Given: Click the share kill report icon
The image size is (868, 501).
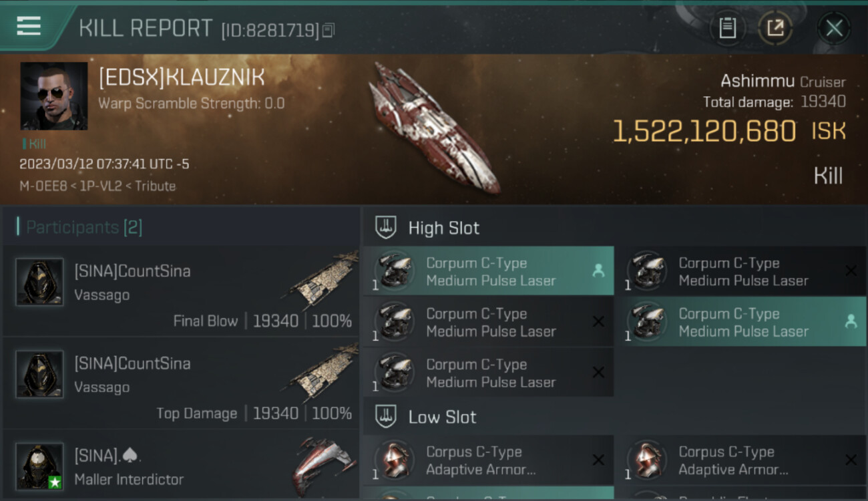Looking at the screenshot, I should (775, 28).
